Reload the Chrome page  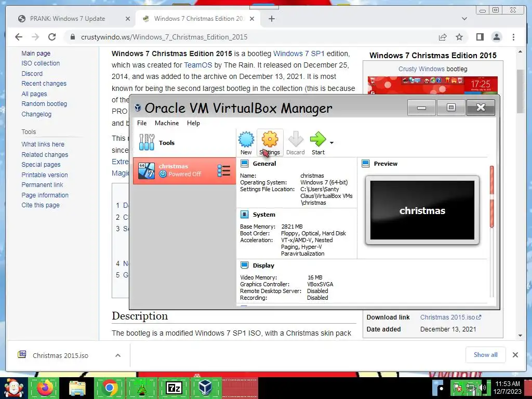pos(52,37)
